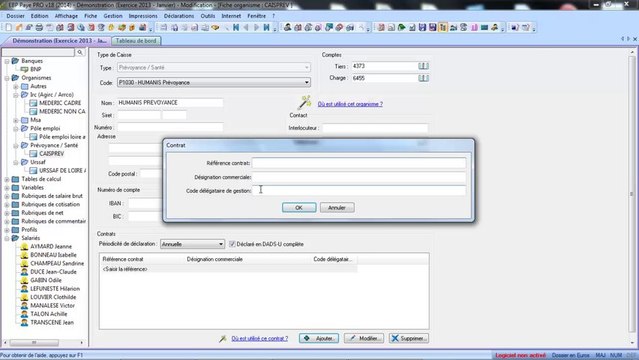Open the Gestion menu
639x360 pixels.
(113, 16)
